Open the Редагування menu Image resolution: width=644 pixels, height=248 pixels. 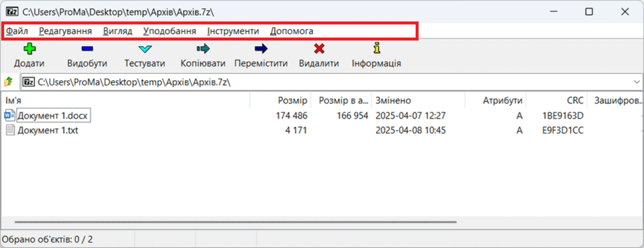point(65,32)
